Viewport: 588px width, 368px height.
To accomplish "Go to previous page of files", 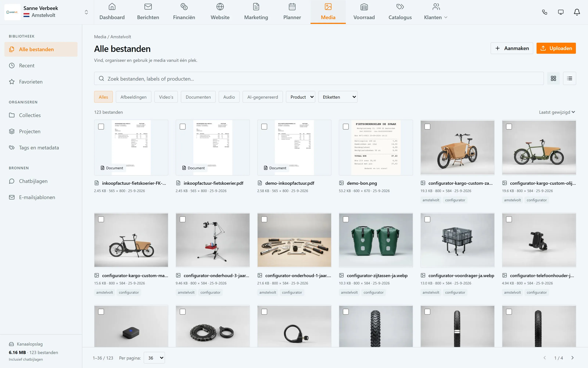I will 544,358.
